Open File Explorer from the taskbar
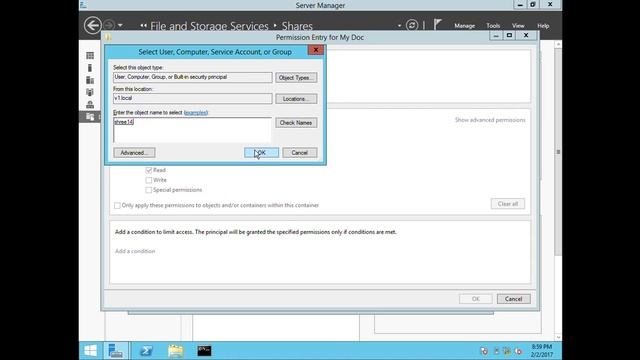The image size is (640, 360). (176, 351)
